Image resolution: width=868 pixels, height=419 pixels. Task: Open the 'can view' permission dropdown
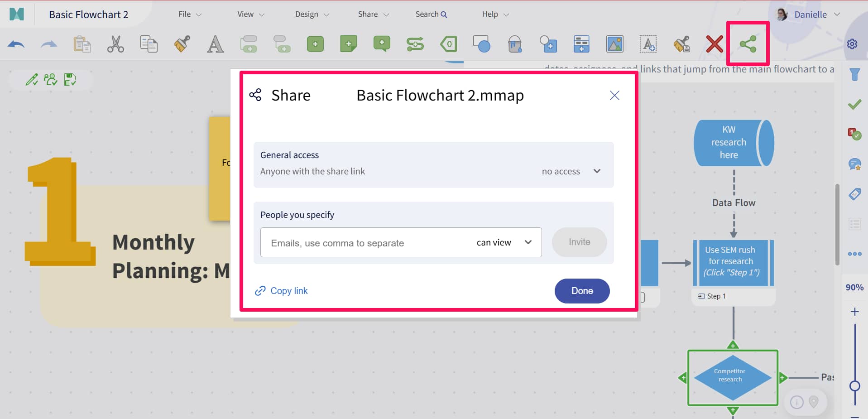pos(504,242)
